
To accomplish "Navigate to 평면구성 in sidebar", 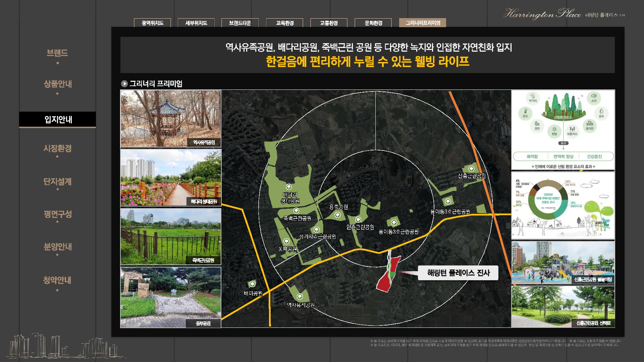I will pyautogui.click(x=57, y=214).
